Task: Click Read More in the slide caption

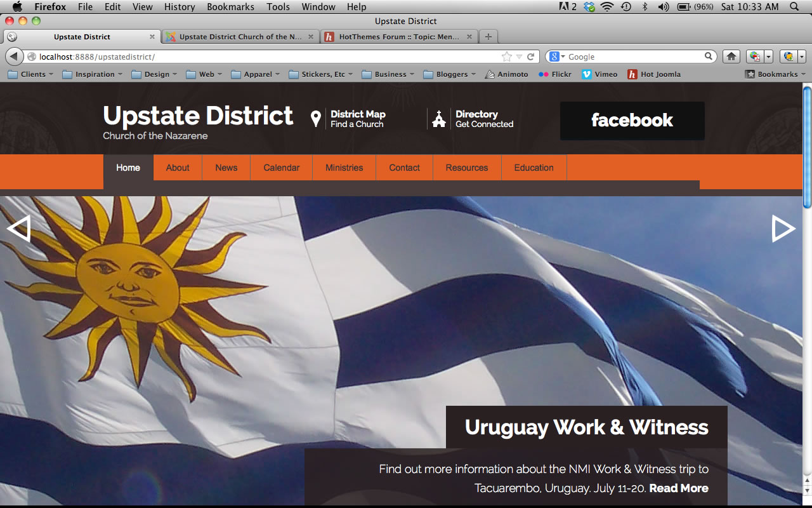Action: pos(679,488)
